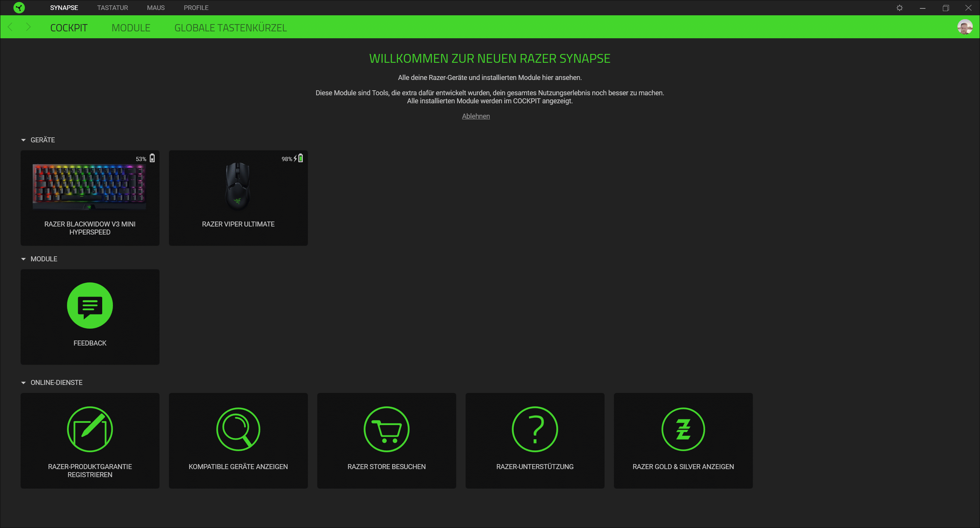Open the Razer Store shopping cart icon
This screenshot has width=980, height=528.
coord(386,429)
